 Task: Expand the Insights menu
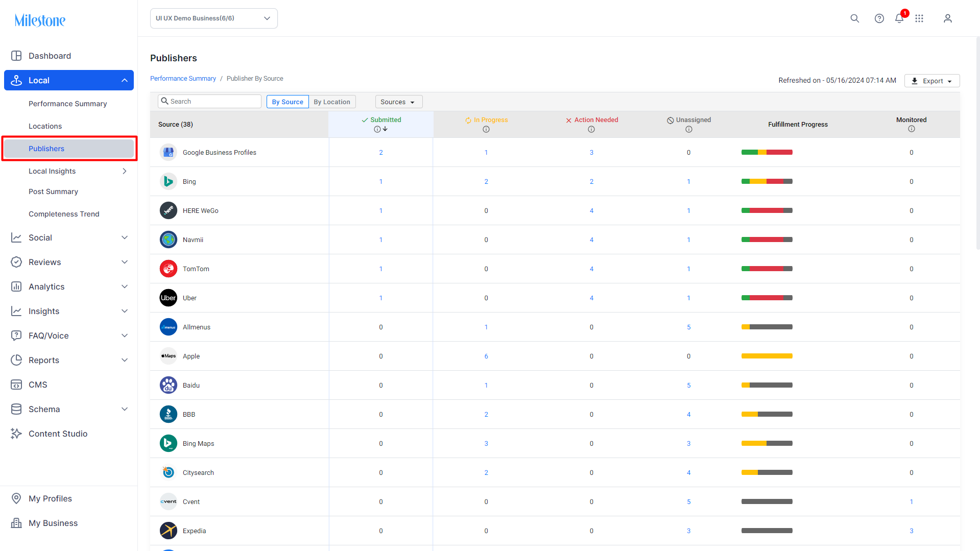[x=124, y=311]
